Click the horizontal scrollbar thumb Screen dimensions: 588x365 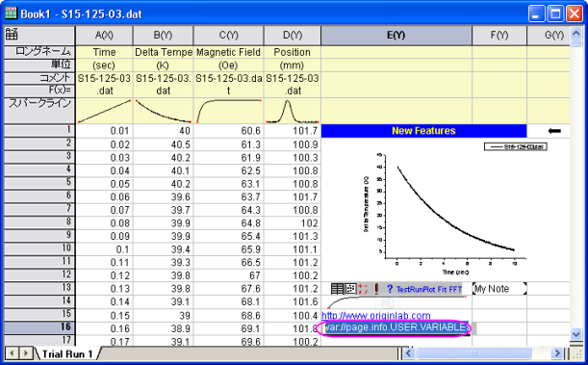point(474,353)
